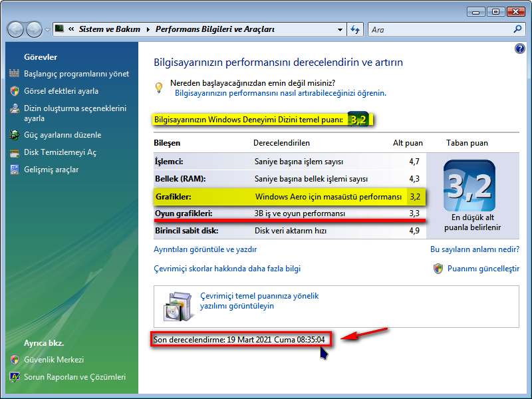Image resolution: width=532 pixels, height=399 pixels.
Task: Click the Disk Temizlemeyi Aç icon
Action: point(14,153)
